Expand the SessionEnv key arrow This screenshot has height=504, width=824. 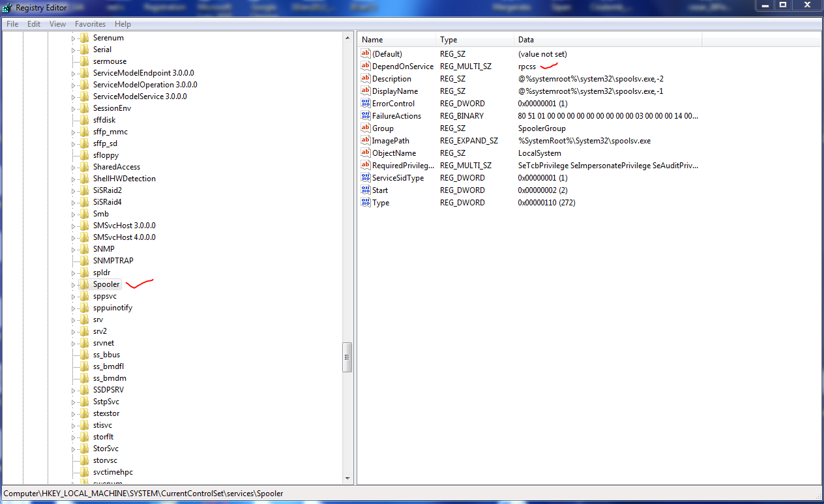[x=74, y=108]
